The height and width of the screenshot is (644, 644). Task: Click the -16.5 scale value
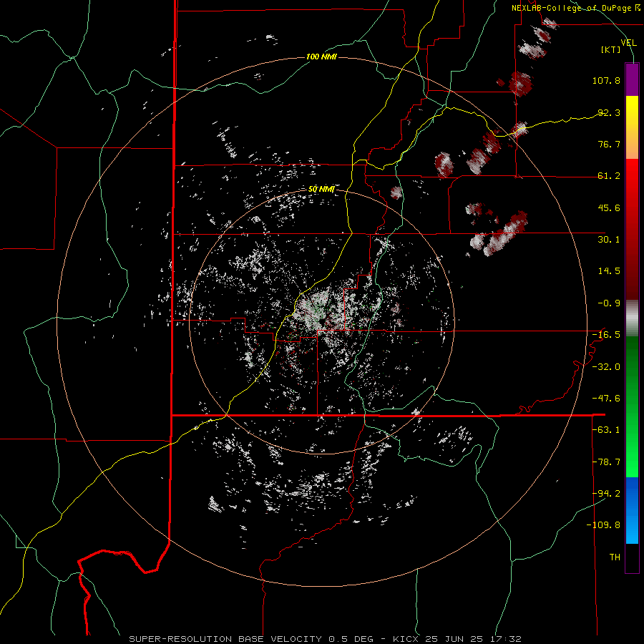(x=606, y=335)
